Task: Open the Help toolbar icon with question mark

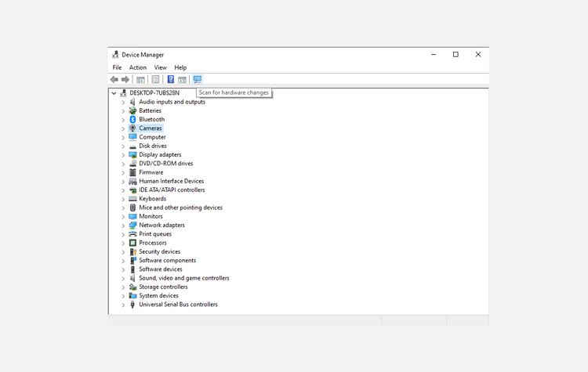Action: [x=171, y=79]
